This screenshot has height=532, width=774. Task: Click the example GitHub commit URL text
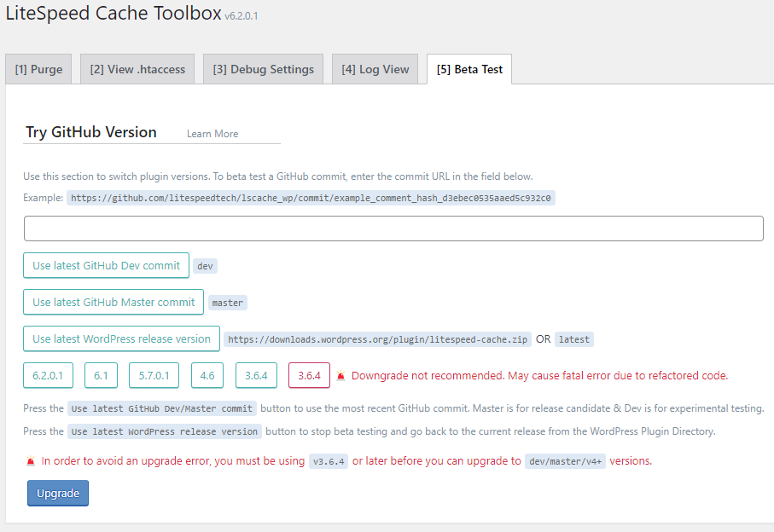point(311,198)
